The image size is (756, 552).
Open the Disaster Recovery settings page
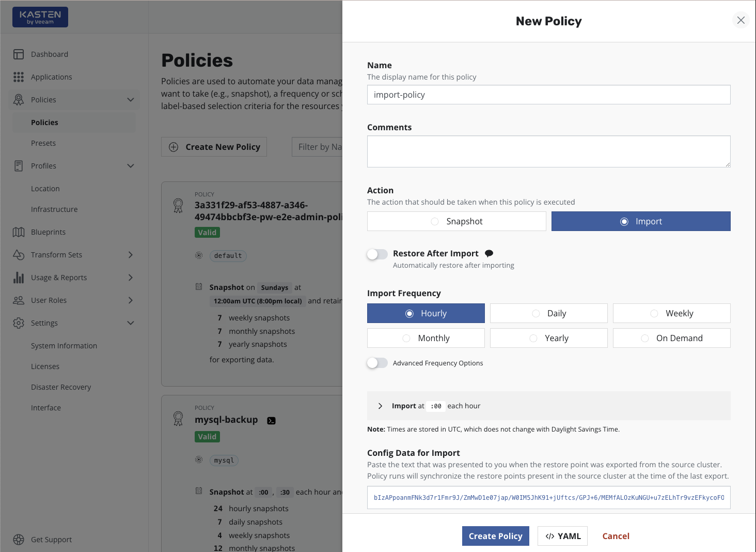tap(61, 387)
